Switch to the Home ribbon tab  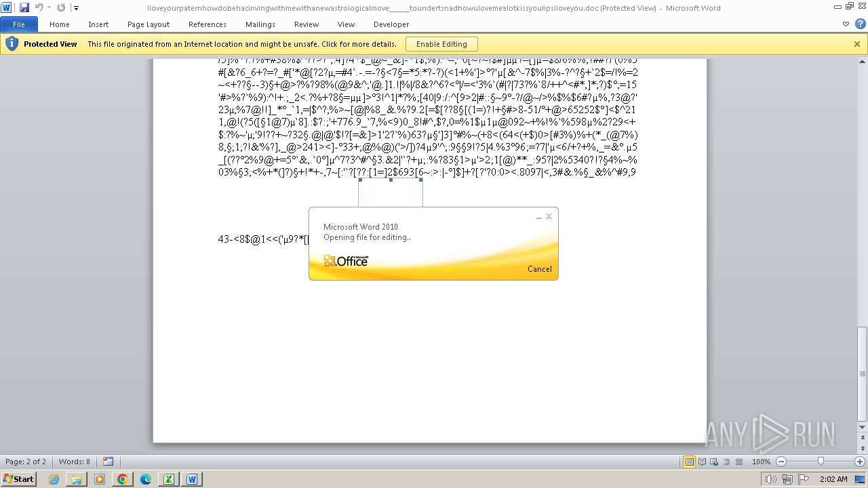point(60,24)
